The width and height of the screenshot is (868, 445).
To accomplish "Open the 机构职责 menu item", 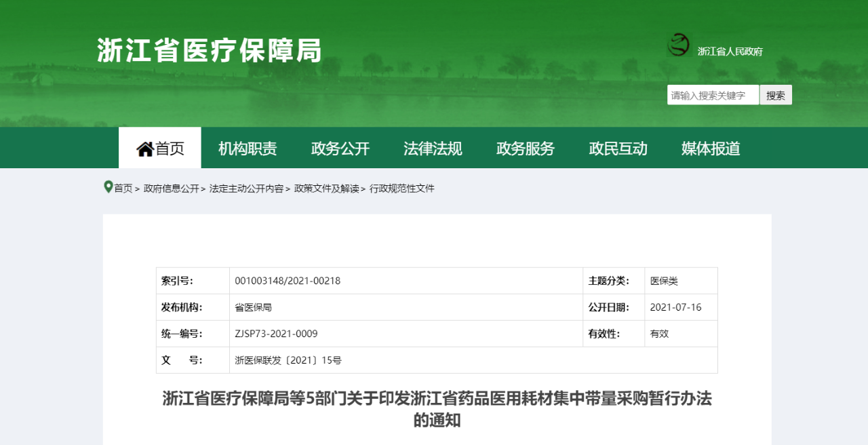I will click(248, 149).
